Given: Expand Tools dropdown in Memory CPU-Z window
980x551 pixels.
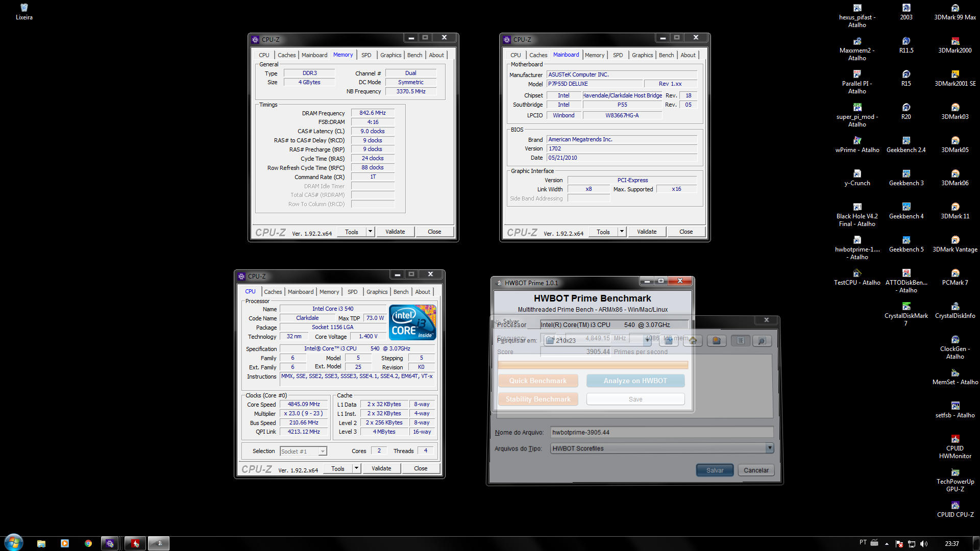Looking at the screenshot, I should click(370, 232).
